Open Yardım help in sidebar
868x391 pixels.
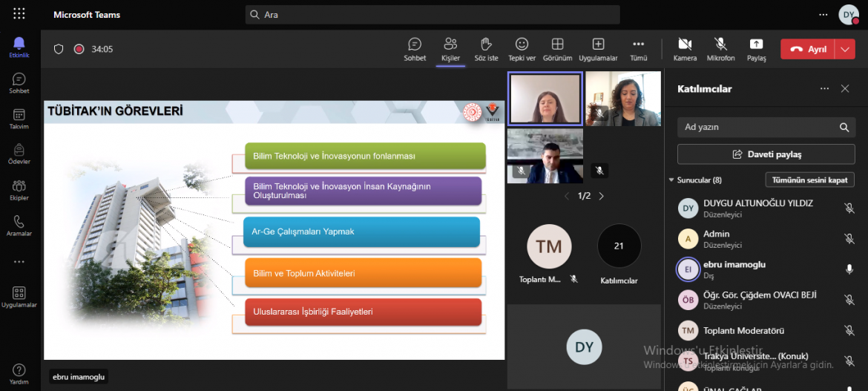(19, 374)
